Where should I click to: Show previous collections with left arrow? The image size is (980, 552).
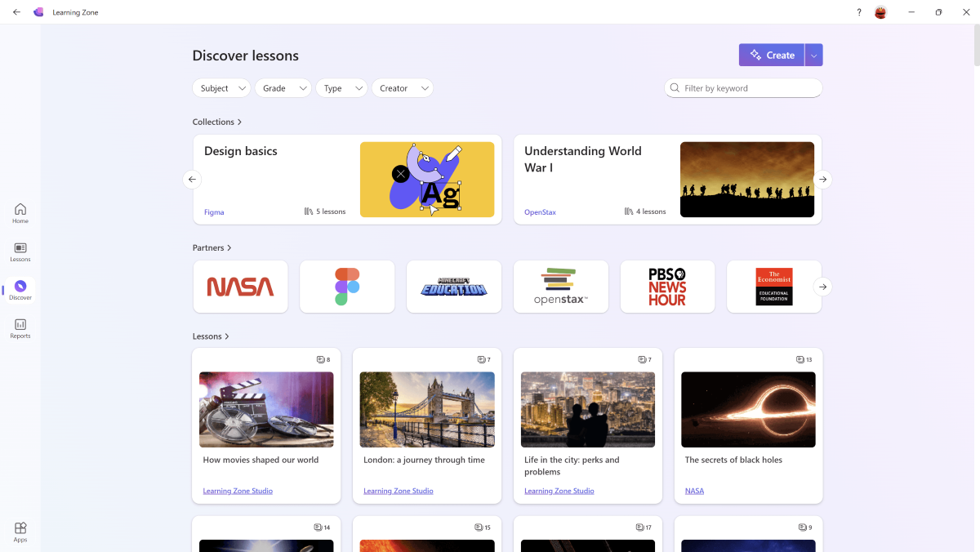(192, 179)
